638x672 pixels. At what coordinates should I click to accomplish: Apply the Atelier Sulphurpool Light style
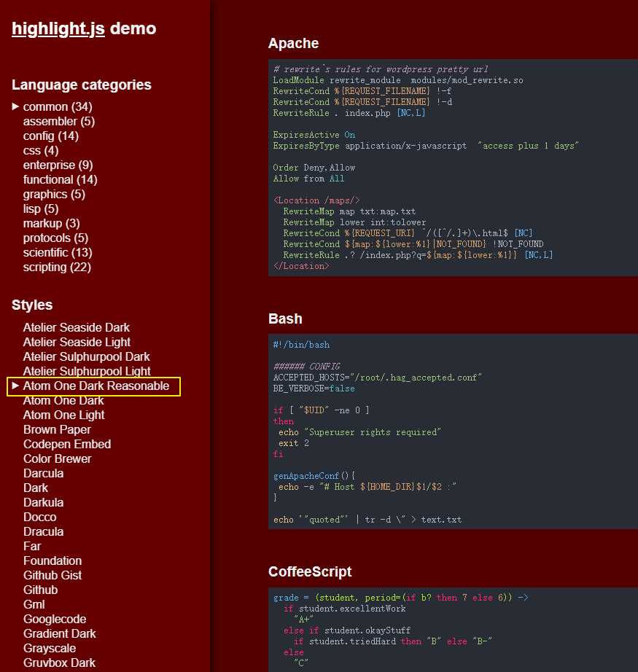coord(87,371)
